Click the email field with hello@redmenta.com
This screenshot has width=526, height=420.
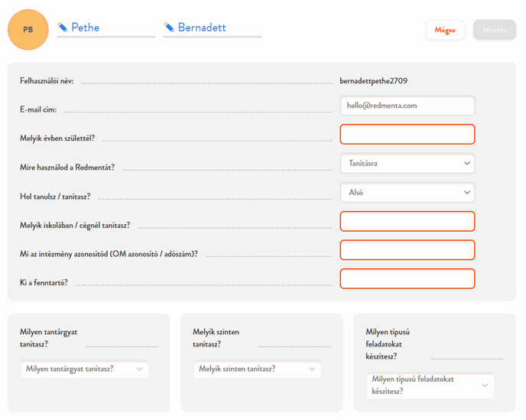[x=407, y=106]
